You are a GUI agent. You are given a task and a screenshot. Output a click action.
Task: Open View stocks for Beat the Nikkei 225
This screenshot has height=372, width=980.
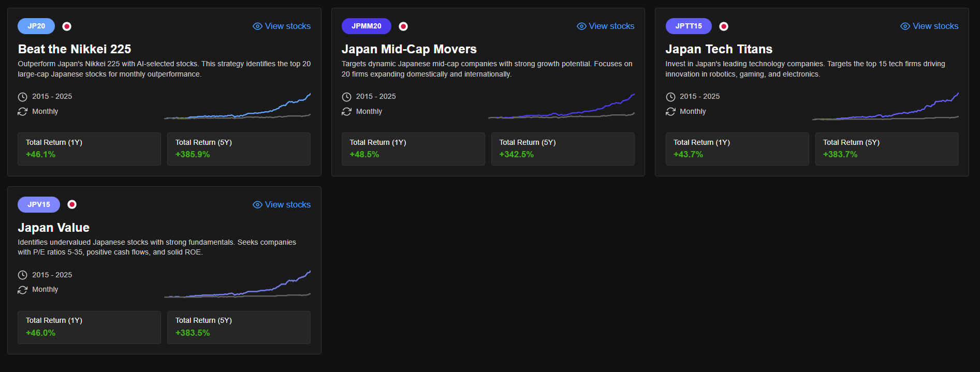(282, 26)
